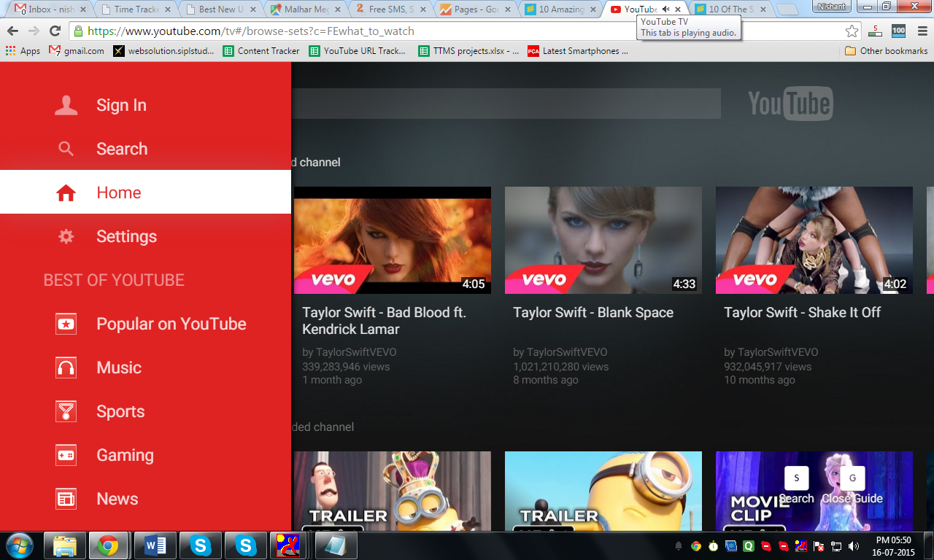Expand the Other bookmarks folder

click(886, 51)
